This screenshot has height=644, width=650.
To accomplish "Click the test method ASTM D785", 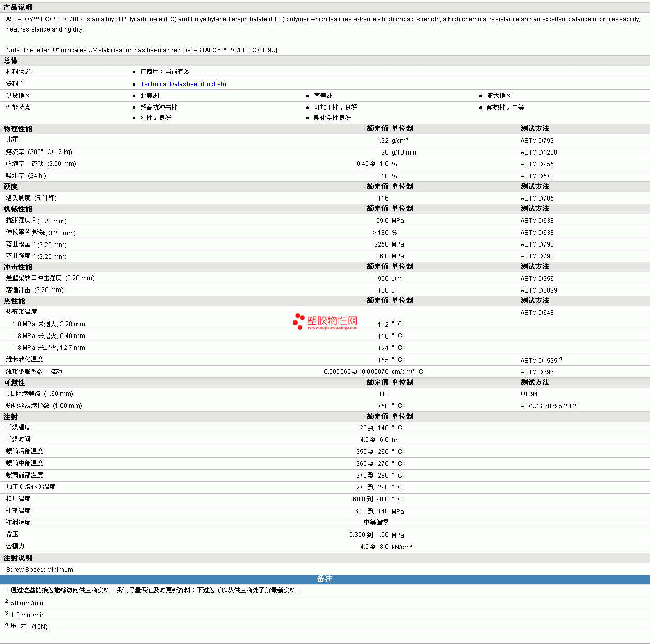I will [x=537, y=198].
